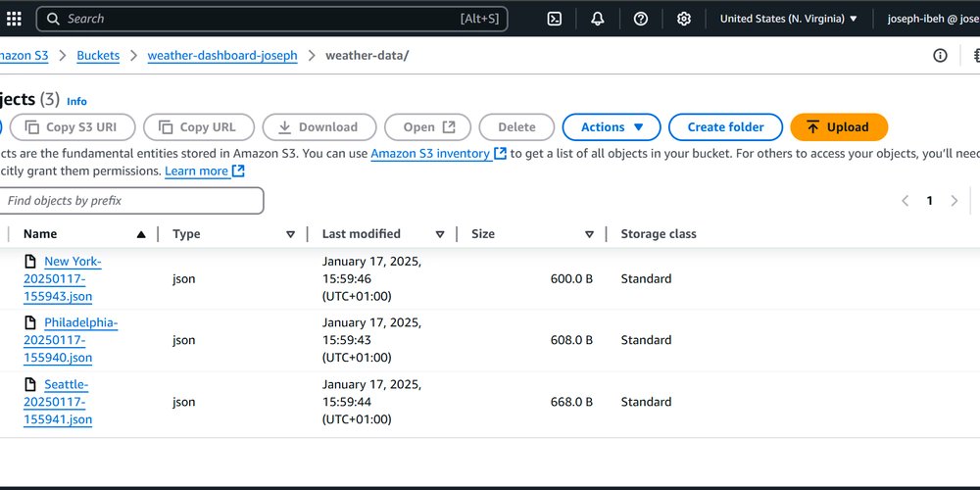The image size is (980, 490).
Task: Expand the Actions dropdown
Action: point(612,126)
